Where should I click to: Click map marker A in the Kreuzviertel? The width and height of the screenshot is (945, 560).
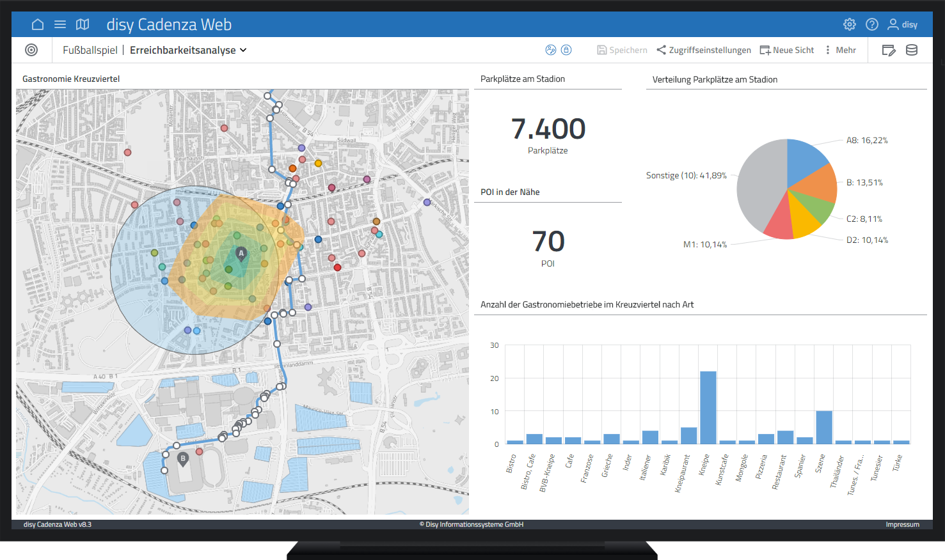tap(241, 253)
